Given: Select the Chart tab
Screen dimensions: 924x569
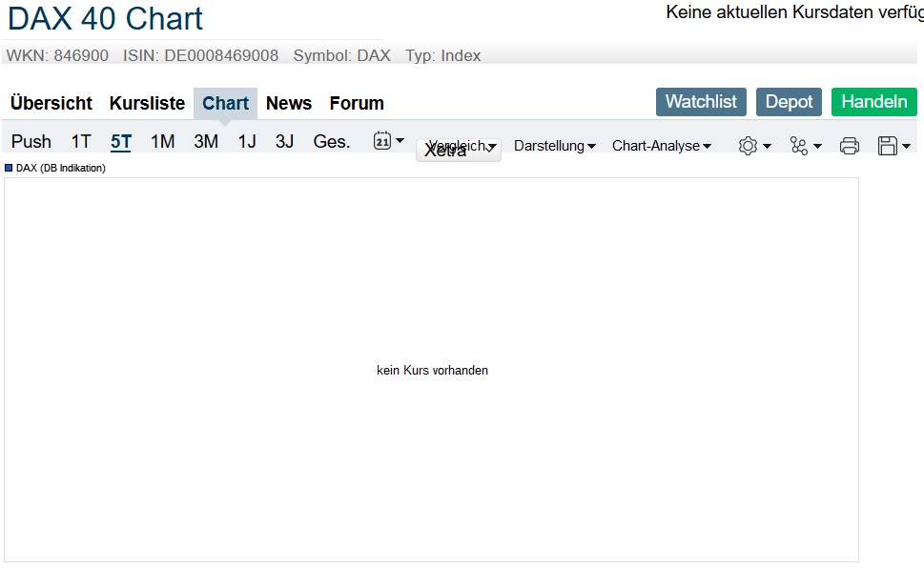Looking at the screenshot, I should pyautogui.click(x=225, y=103).
